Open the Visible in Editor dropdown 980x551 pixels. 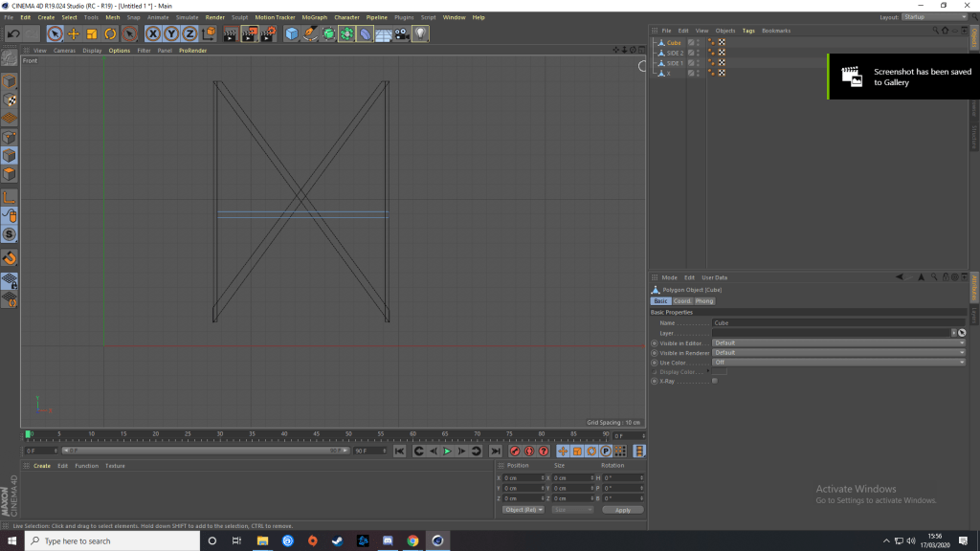click(838, 342)
